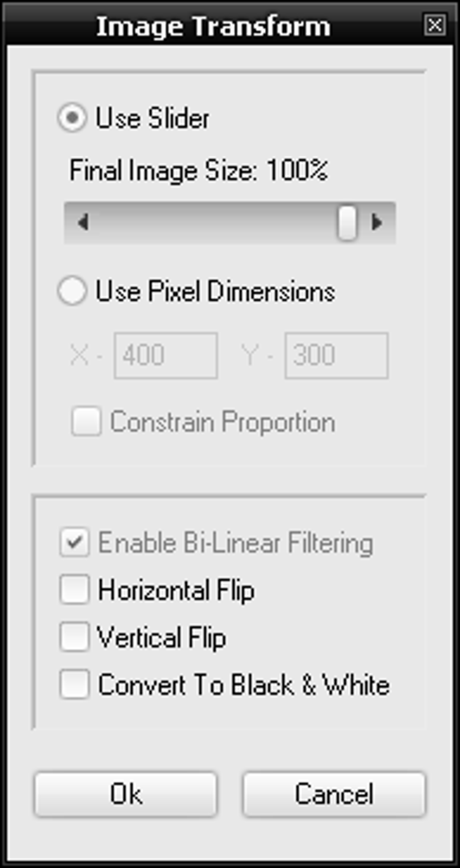Click the image size slider handle
The height and width of the screenshot is (868, 460).
point(347,222)
